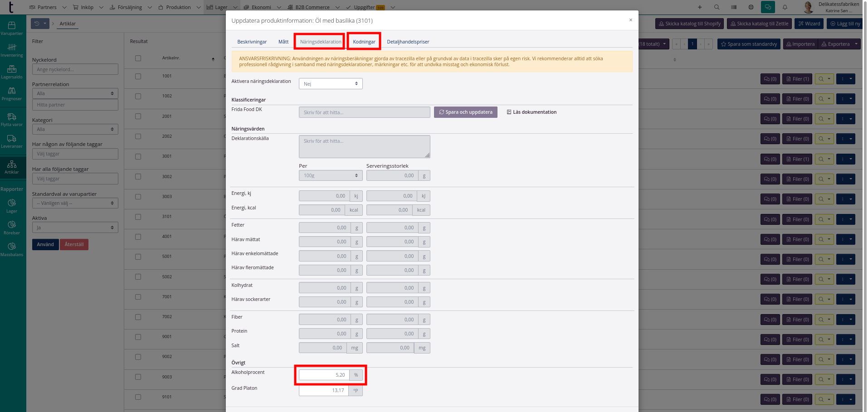Tick the select-all checkbox in results header
The height and width of the screenshot is (412, 868).
click(x=138, y=58)
